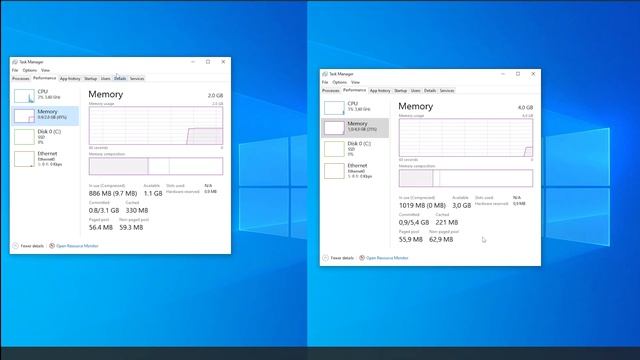The width and height of the screenshot is (640, 360).
Task: Click memory composition bar in left window
Action: tap(156, 166)
